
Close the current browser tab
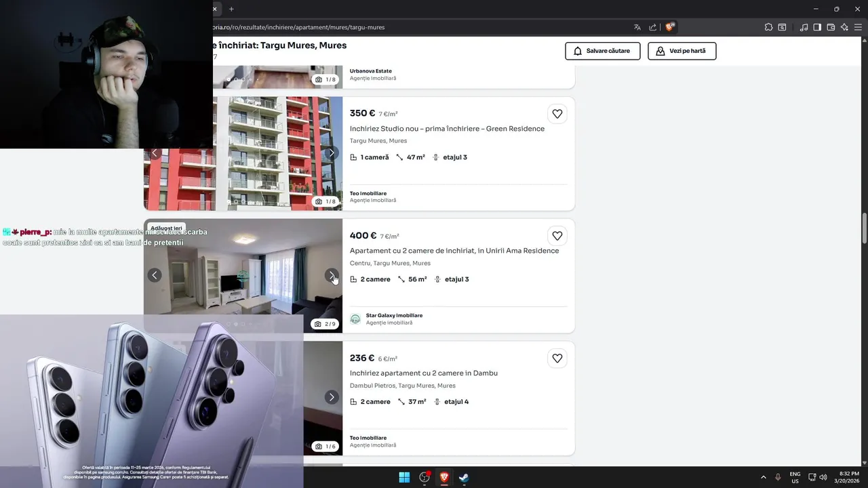215,9
